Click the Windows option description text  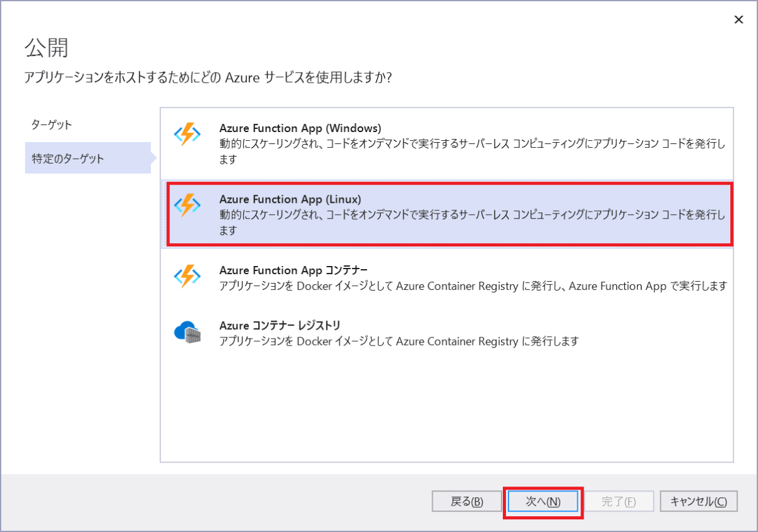click(x=472, y=152)
